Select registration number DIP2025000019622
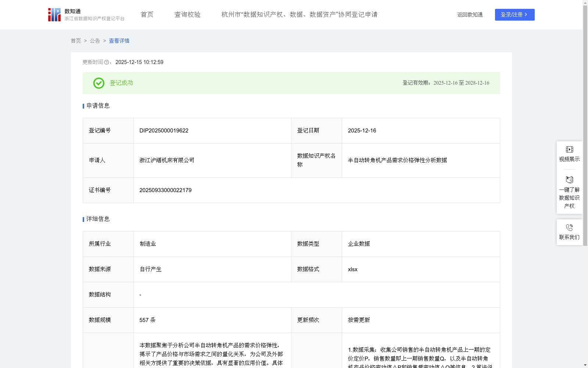588x368 pixels. (x=164, y=131)
